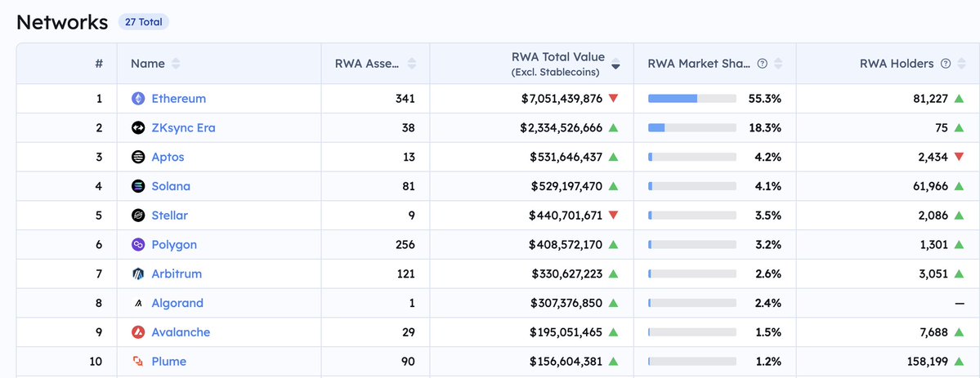Click the Solana logo icon
The width and height of the screenshot is (980, 378).
click(x=138, y=186)
